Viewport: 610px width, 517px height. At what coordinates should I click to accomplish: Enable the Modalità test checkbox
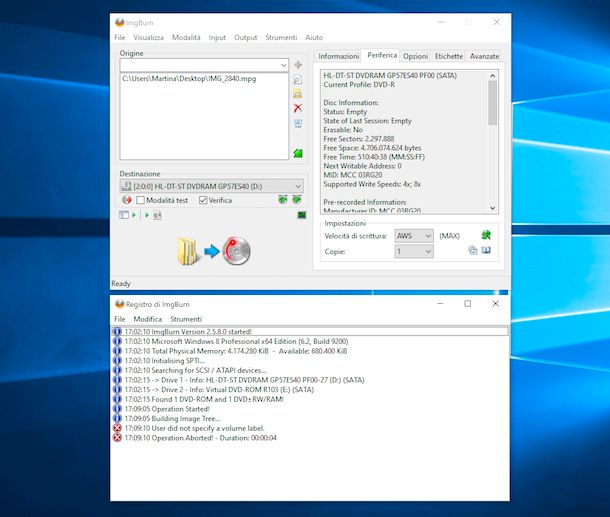(140, 200)
